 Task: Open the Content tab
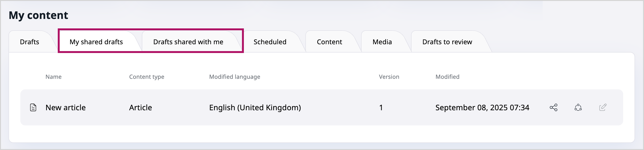tap(329, 42)
